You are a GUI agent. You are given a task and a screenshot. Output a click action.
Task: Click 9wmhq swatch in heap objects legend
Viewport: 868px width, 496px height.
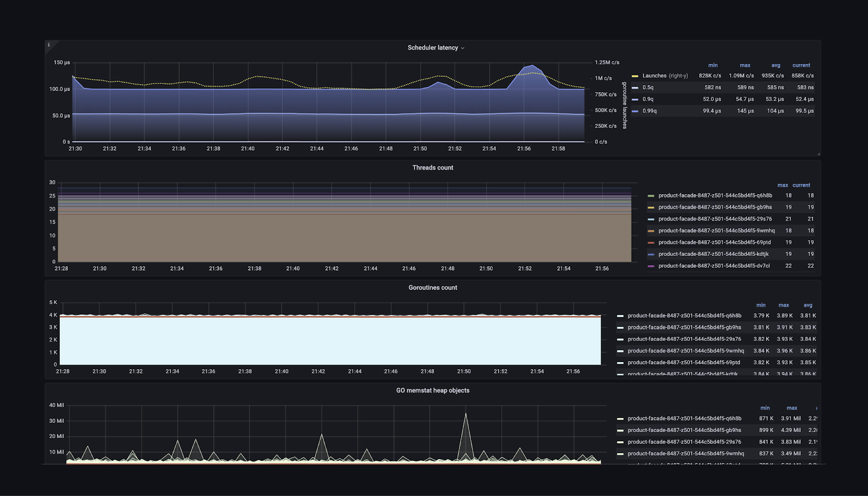pos(620,454)
